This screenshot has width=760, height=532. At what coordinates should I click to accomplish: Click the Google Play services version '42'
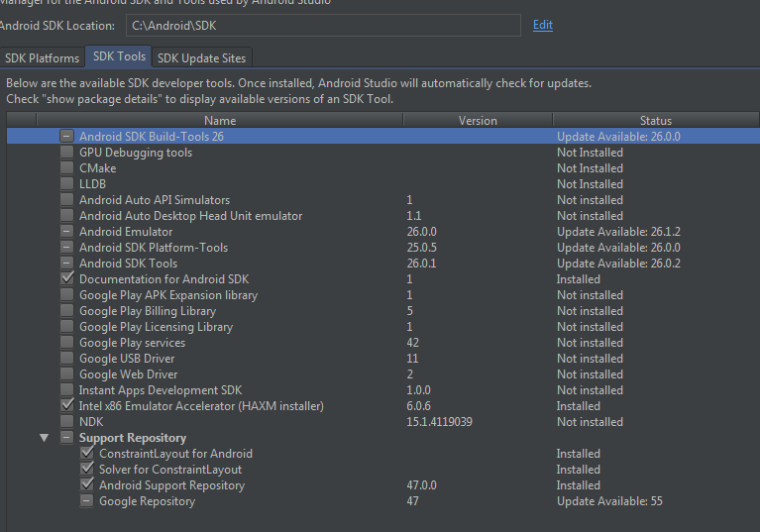pos(413,343)
